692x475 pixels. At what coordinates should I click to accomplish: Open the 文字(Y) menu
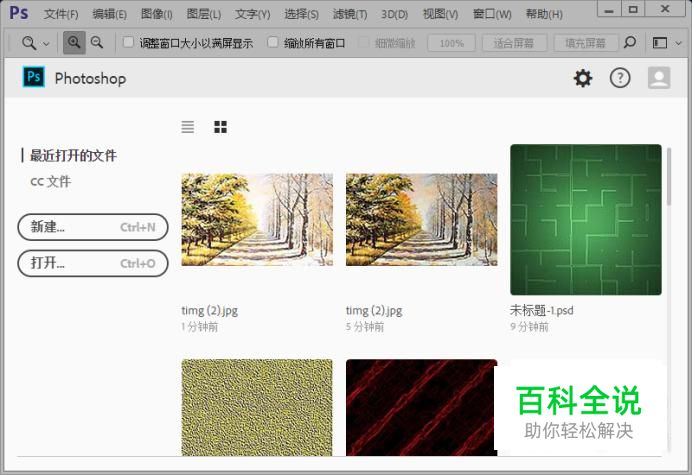[252, 15]
